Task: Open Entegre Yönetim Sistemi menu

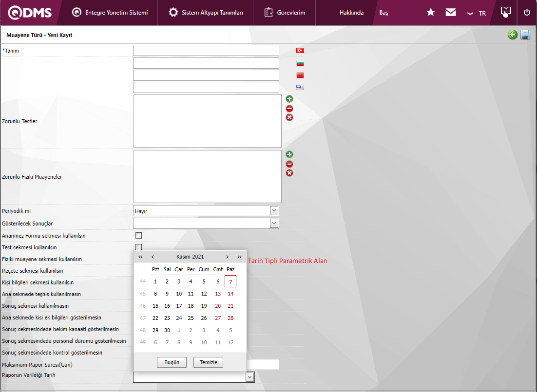Action: coord(110,13)
